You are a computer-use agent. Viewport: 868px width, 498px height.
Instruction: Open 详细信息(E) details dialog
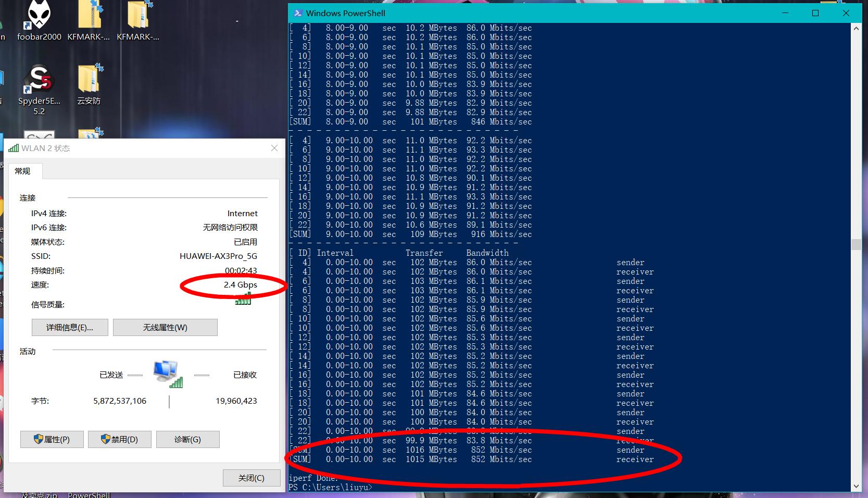(69, 327)
